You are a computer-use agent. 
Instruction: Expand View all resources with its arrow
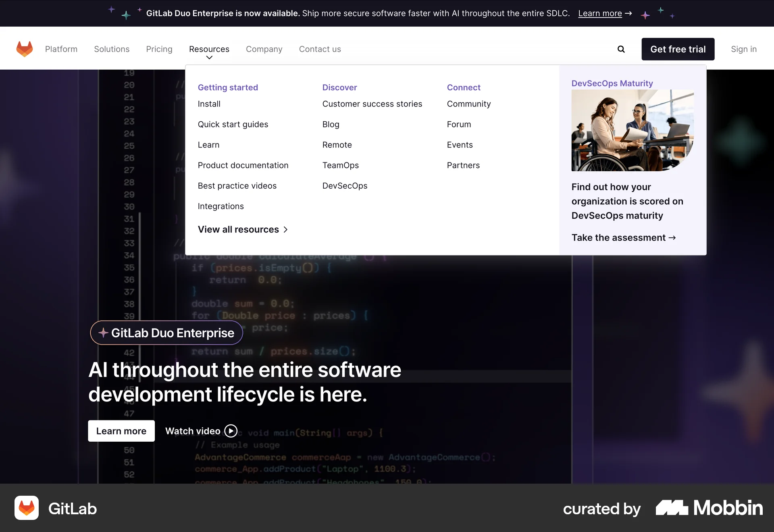tap(286, 229)
